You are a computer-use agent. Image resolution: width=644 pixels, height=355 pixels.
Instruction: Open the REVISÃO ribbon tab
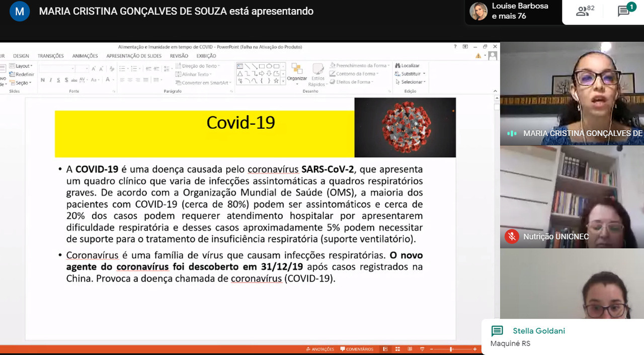coord(179,56)
